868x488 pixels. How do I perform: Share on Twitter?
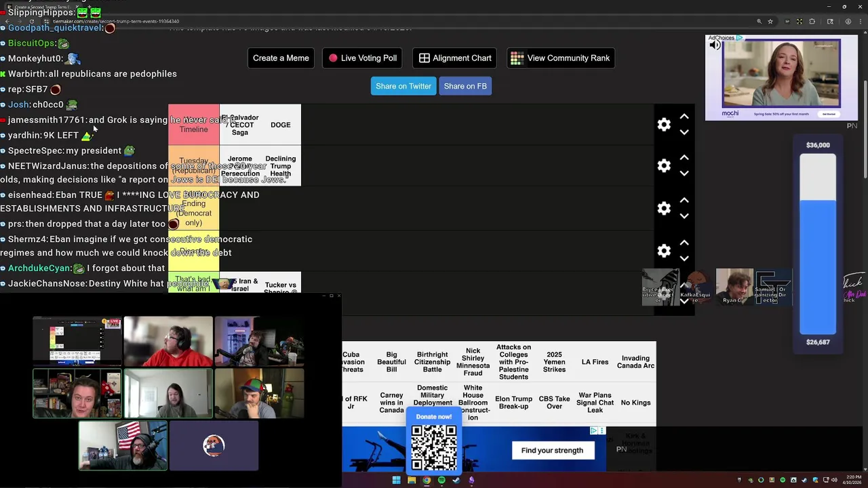(x=403, y=86)
